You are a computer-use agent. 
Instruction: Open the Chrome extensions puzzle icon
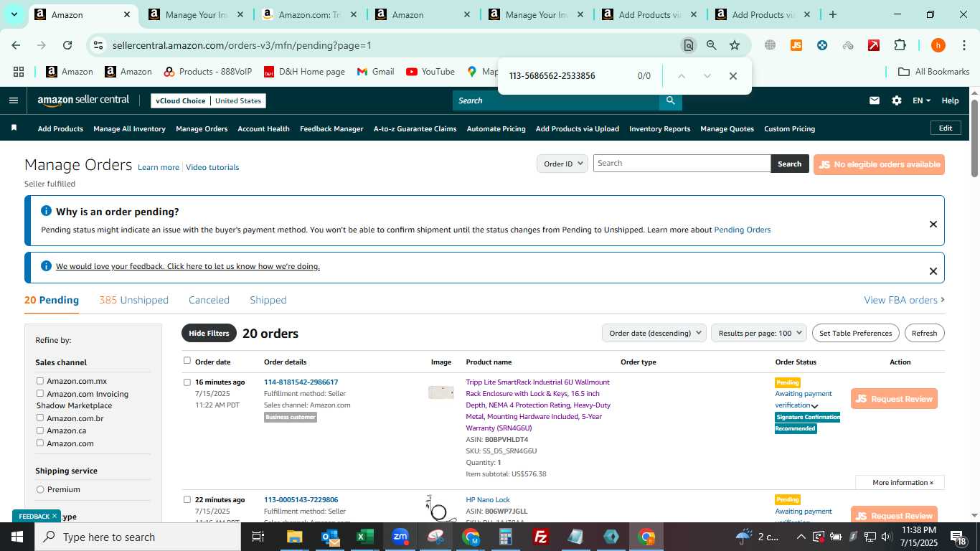click(x=900, y=45)
